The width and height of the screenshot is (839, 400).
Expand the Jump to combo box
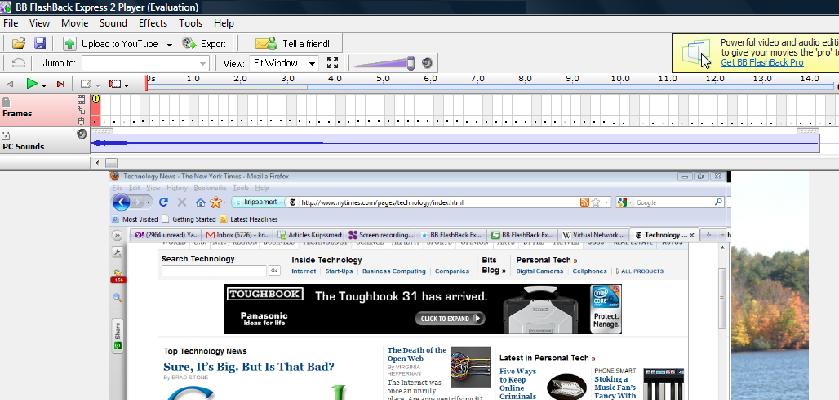[x=203, y=64]
